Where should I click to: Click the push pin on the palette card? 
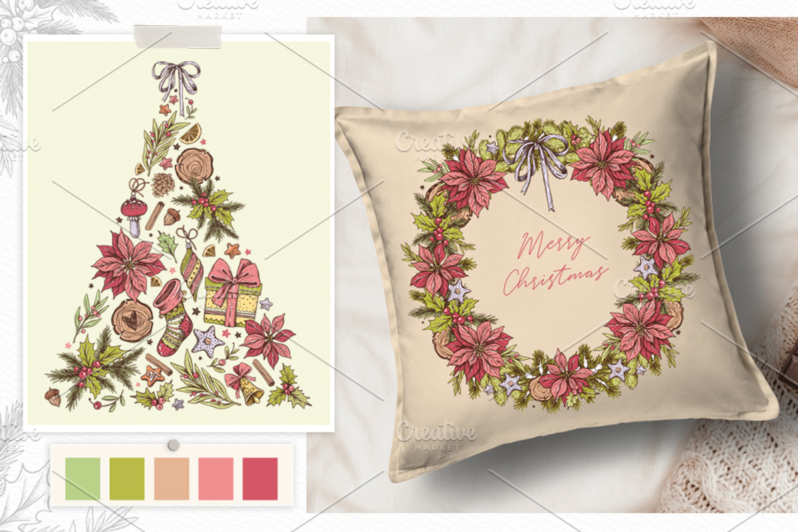point(173,444)
